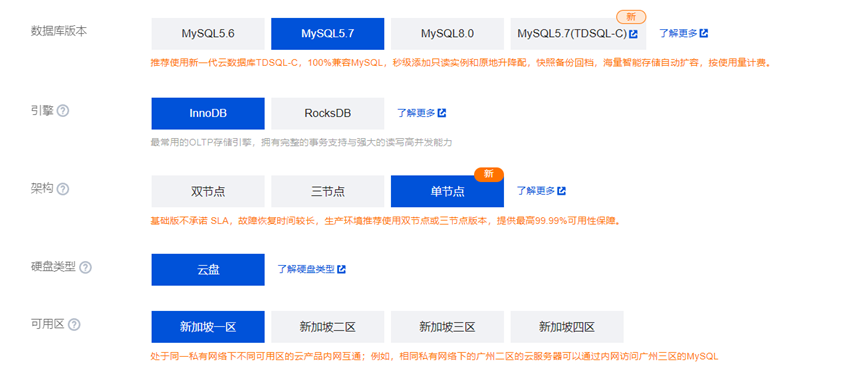Screen dimensions: 865x384
Task: Pick 新加坡二区 availability zone
Action: point(328,327)
